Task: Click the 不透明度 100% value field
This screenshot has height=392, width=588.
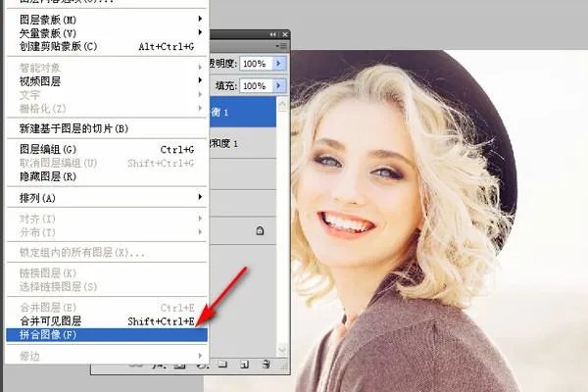Action: point(257,64)
